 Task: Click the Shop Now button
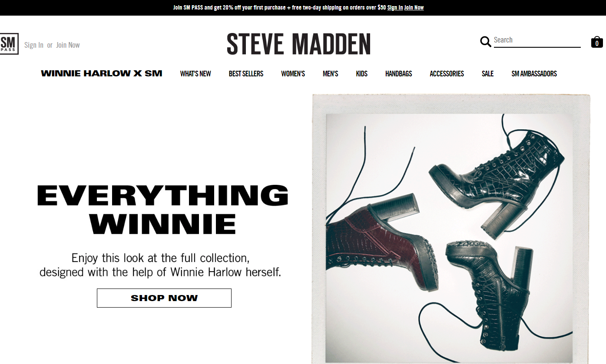point(164,298)
